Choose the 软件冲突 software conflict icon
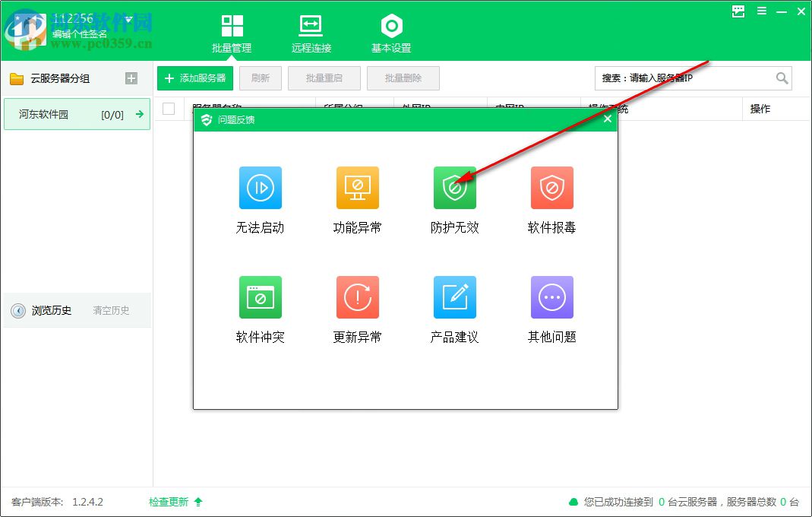The width and height of the screenshot is (812, 517). click(x=261, y=297)
